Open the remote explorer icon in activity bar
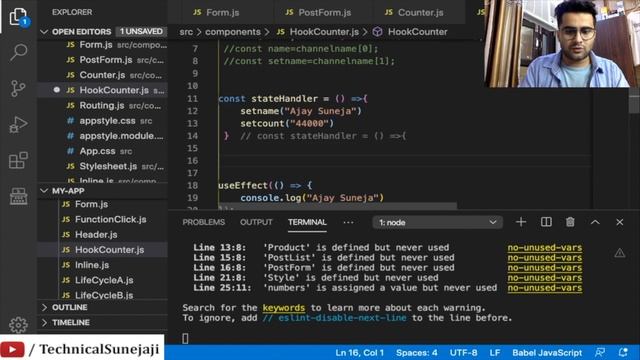The height and width of the screenshot is (360, 640). (x=18, y=196)
